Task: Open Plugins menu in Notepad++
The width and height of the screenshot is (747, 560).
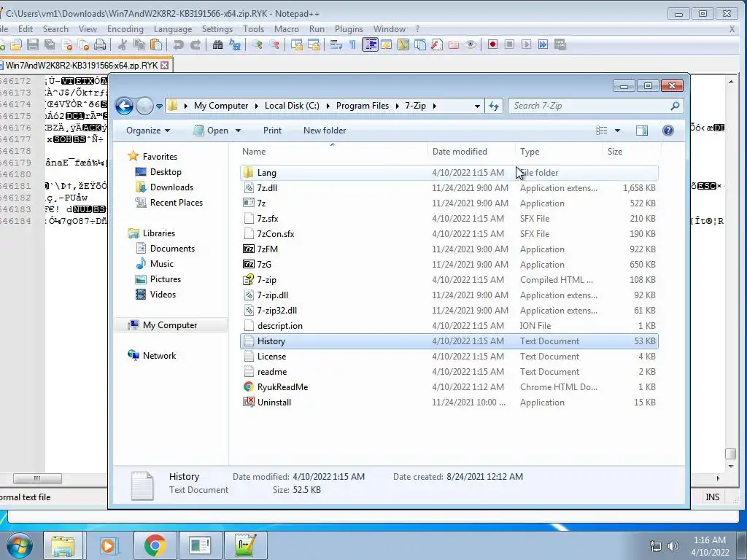Action: (349, 29)
